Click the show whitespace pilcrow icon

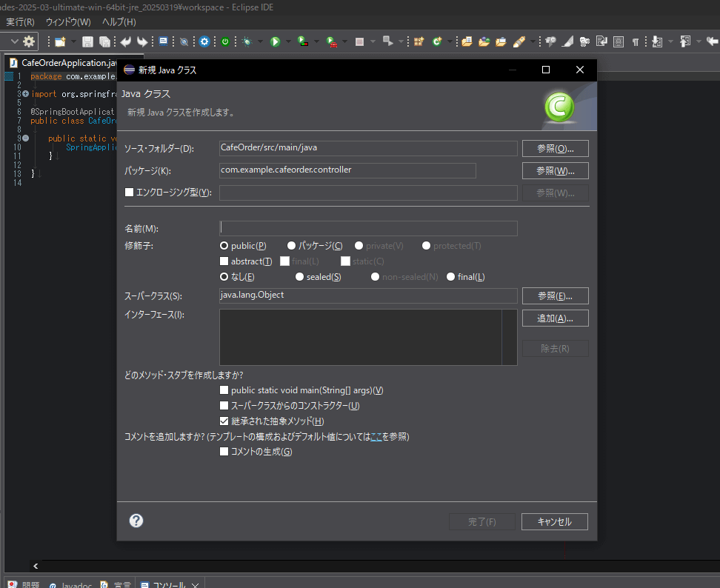tap(635, 41)
